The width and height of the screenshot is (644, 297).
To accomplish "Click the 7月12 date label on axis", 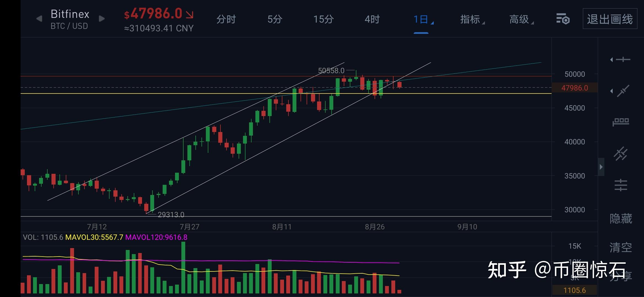I will pyautogui.click(x=97, y=227).
